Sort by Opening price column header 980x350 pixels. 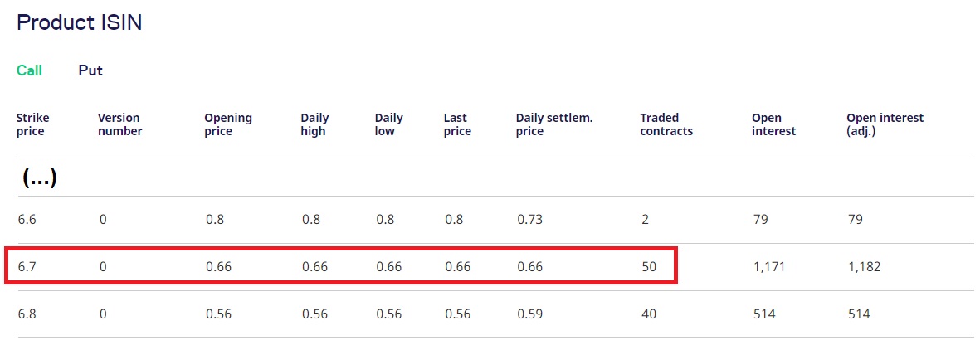[x=228, y=124]
